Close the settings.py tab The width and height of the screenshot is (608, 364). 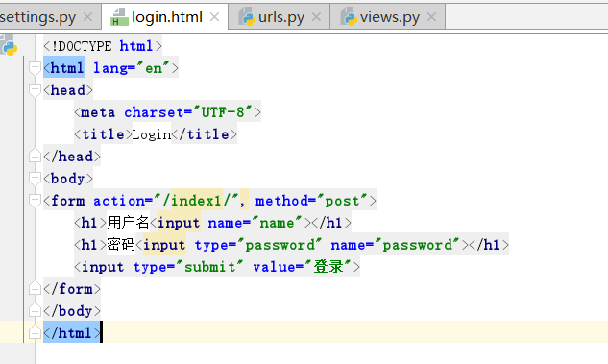click(x=88, y=17)
